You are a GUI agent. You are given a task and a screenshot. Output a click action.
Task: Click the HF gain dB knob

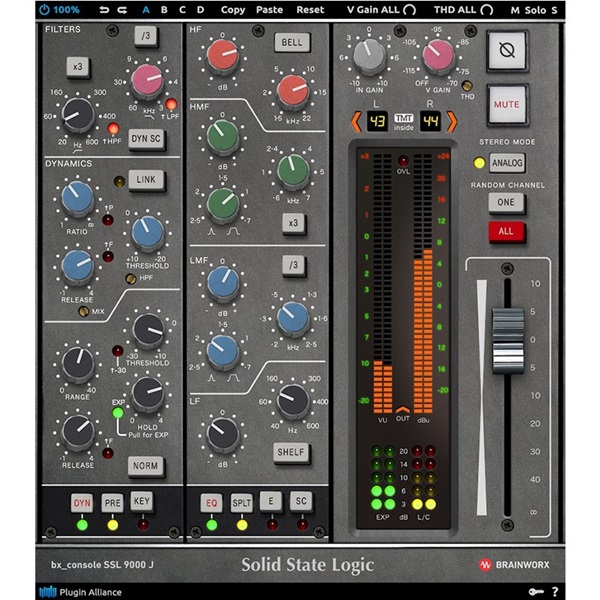click(x=223, y=56)
